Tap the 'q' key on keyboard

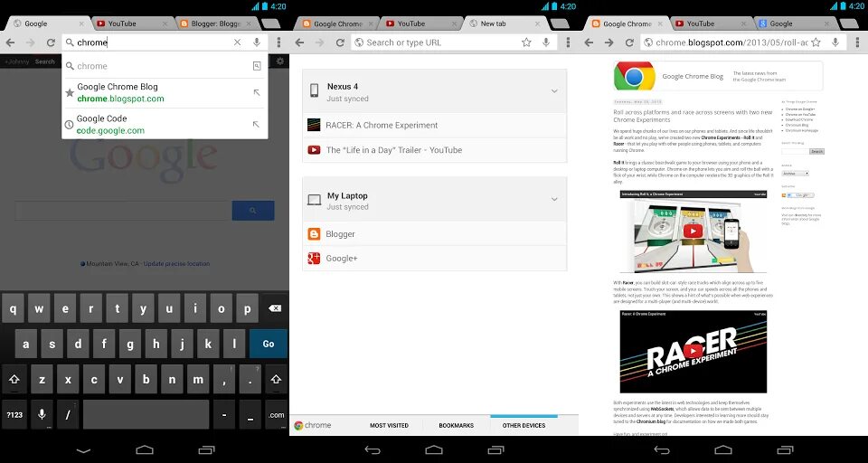pos(14,308)
